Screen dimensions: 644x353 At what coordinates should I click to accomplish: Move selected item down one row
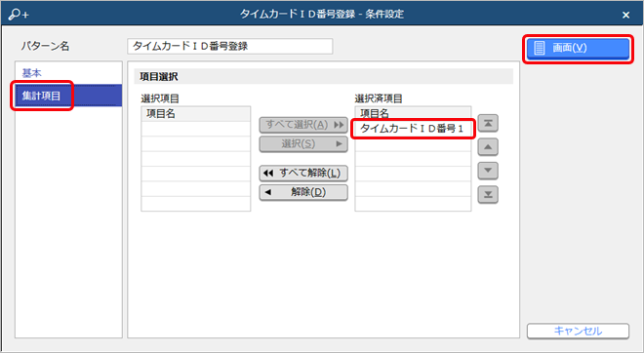(488, 171)
